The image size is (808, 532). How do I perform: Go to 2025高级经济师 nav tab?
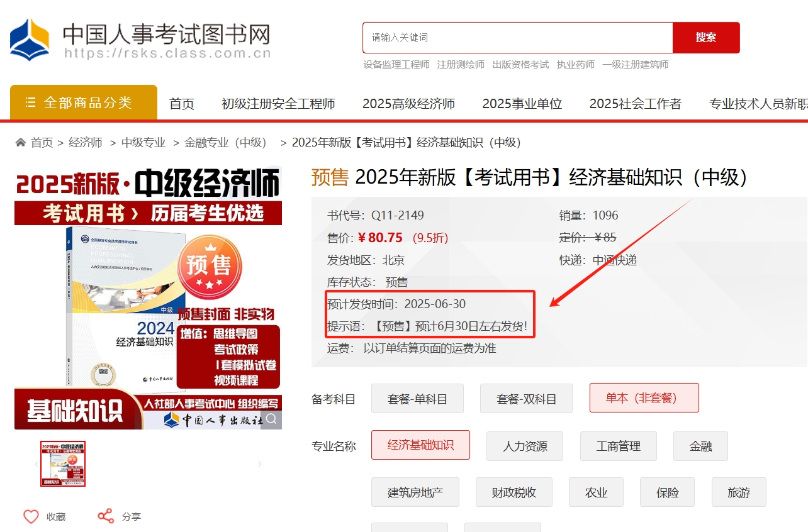408,104
